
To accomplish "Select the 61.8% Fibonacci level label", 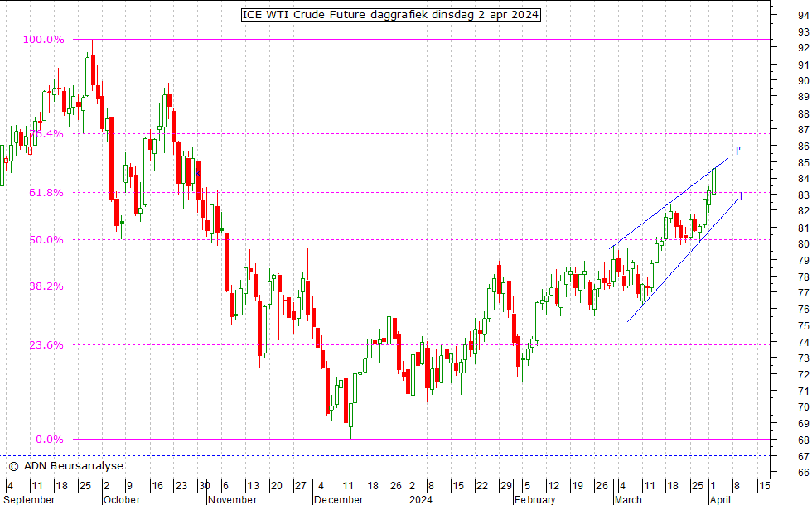I will 46,192.
